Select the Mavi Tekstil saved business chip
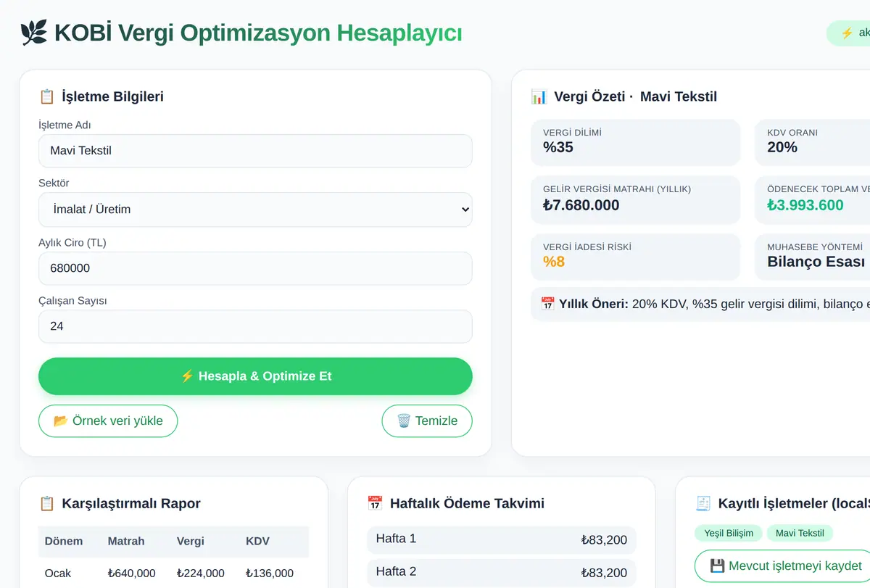 800,533
